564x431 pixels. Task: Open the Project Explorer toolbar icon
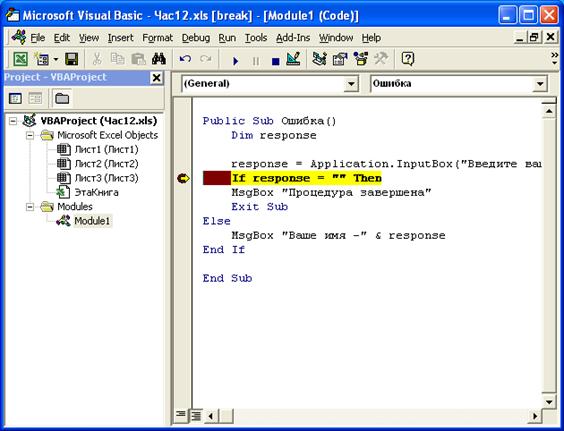click(319, 59)
